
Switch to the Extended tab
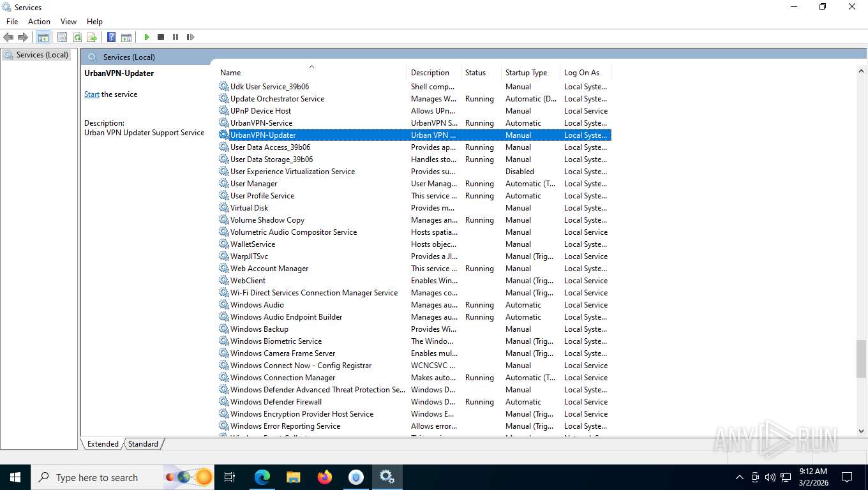pos(103,444)
